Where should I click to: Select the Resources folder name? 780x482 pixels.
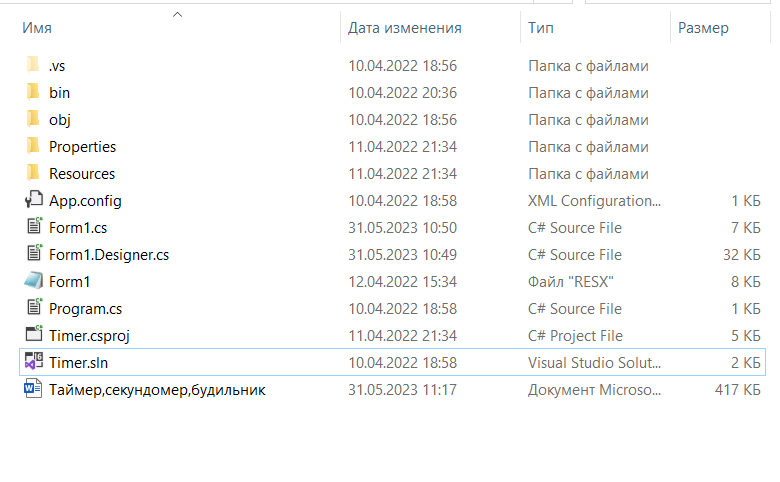pyautogui.click(x=82, y=174)
